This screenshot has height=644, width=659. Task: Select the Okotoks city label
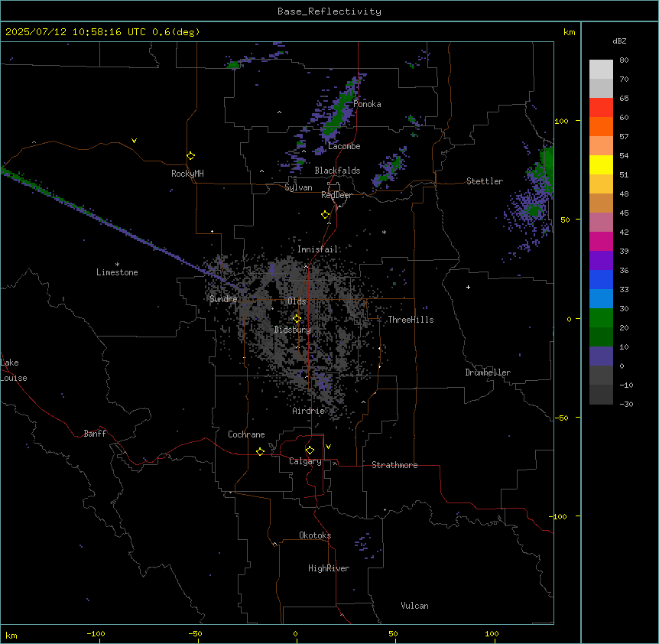click(x=315, y=535)
